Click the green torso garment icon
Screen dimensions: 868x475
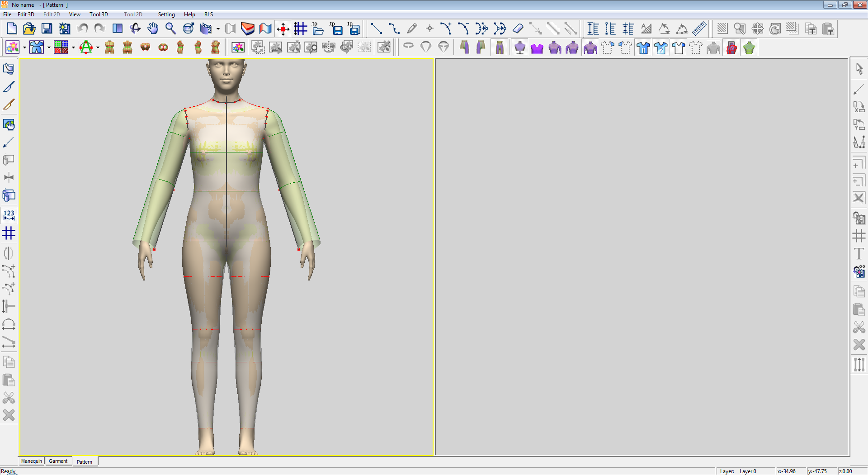[749, 47]
